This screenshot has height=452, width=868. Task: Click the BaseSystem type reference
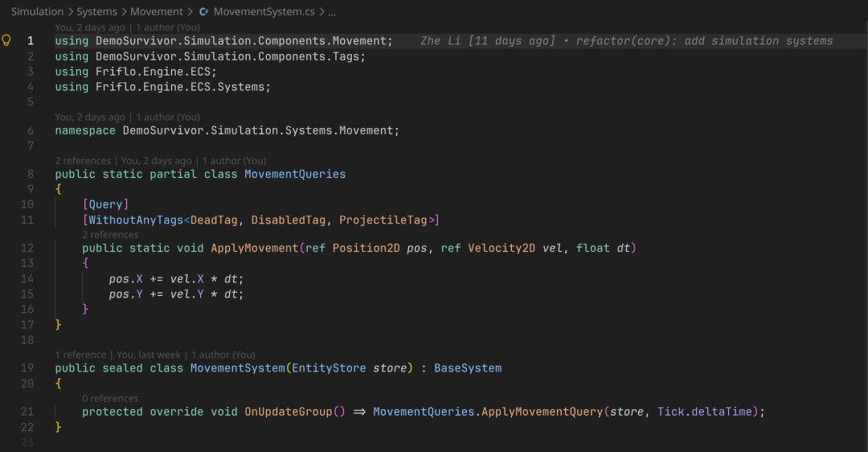click(468, 368)
